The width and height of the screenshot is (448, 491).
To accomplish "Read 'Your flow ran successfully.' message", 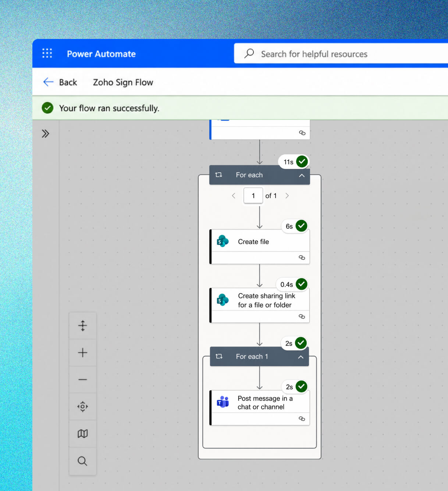I will (x=109, y=108).
